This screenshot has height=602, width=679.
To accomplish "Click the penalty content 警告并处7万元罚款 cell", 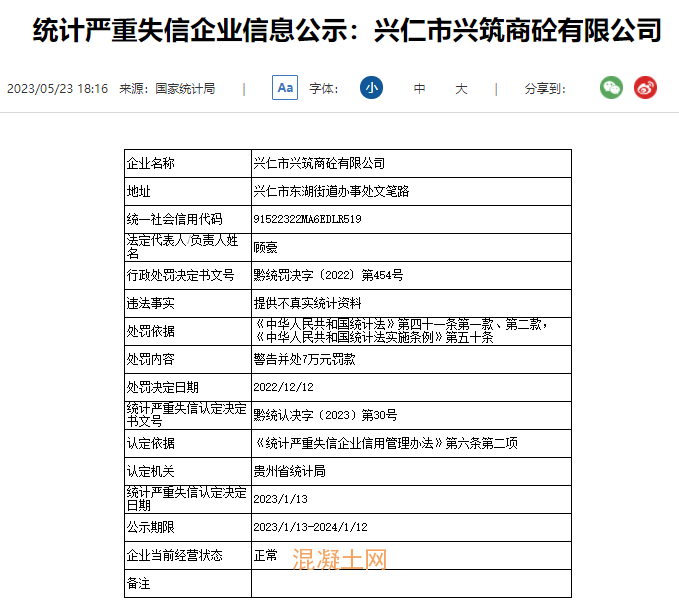I will [303, 359].
